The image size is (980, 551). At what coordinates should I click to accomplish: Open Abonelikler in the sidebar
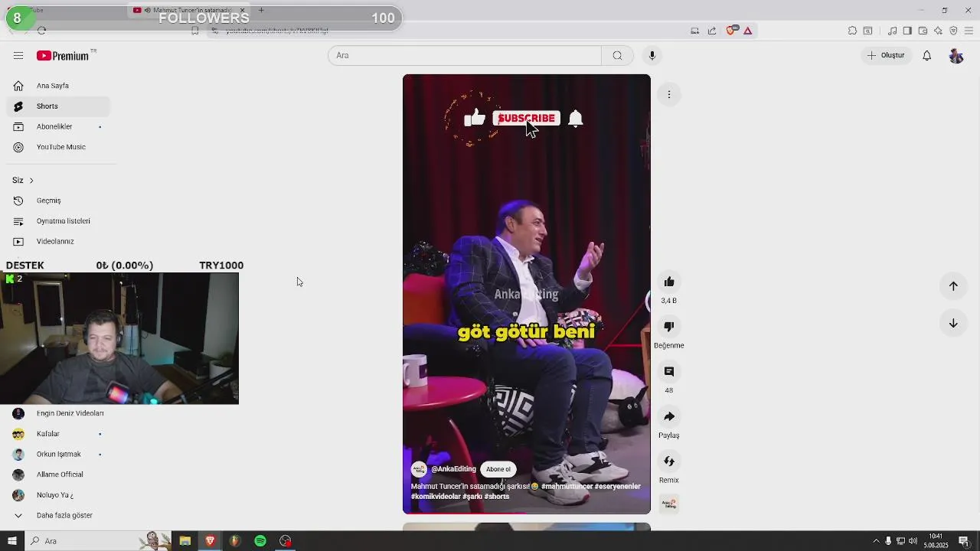coord(58,126)
